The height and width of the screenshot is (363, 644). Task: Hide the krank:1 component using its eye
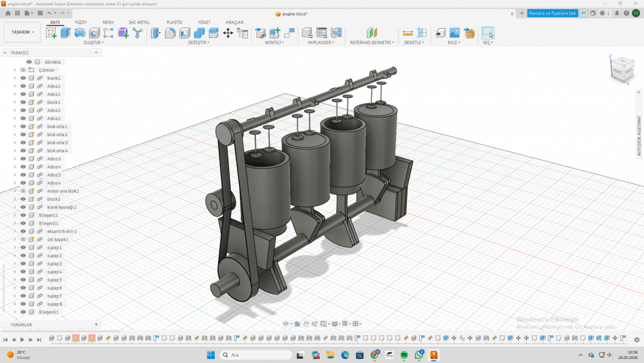point(23,78)
